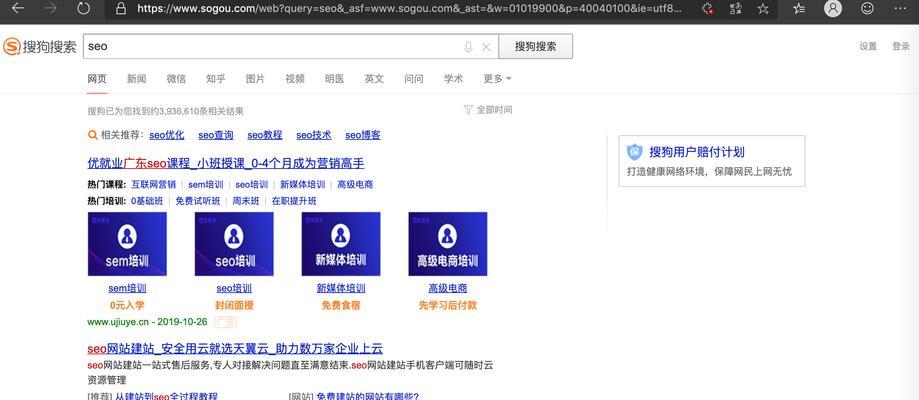Click the seo培训 link next to 热门课程

click(251, 184)
